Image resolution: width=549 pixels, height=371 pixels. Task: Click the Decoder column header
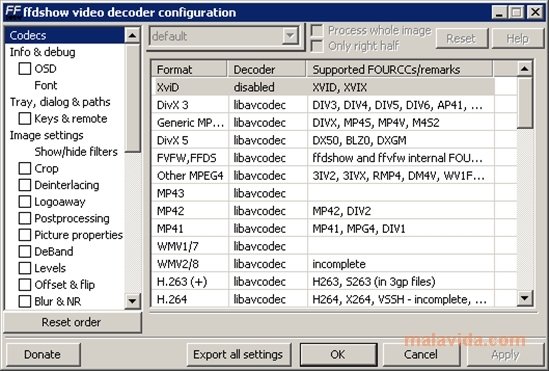pos(267,69)
